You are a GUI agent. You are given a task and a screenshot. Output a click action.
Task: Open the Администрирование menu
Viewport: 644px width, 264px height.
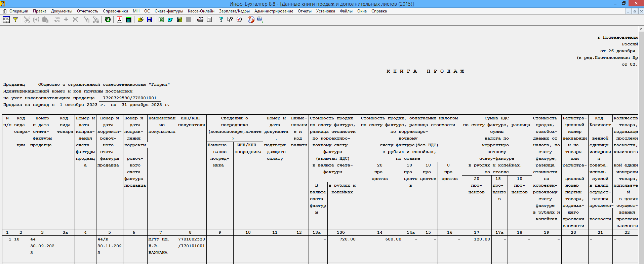(274, 11)
